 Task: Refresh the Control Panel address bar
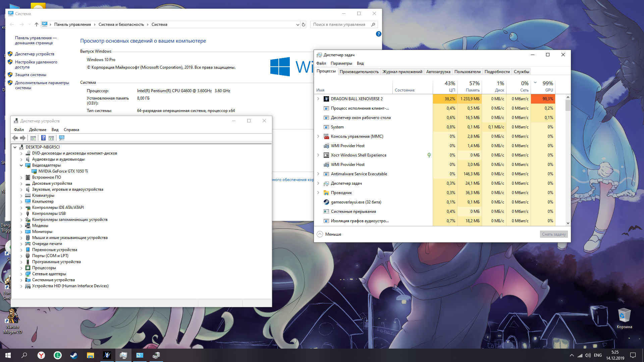[x=304, y=24]
